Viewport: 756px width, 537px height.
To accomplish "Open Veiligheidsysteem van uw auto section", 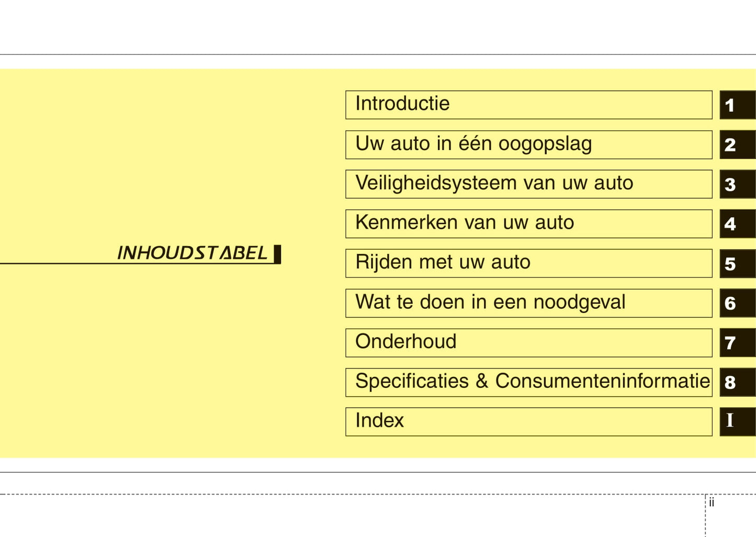I will pos(528,184).
